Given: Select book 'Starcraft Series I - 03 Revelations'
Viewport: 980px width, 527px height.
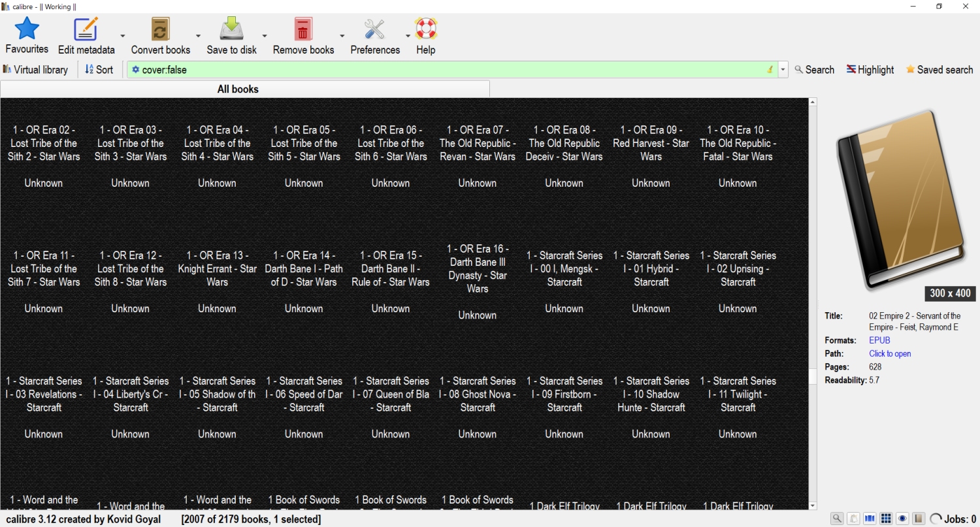Looking at the screenshot, I should coord(44,407).
